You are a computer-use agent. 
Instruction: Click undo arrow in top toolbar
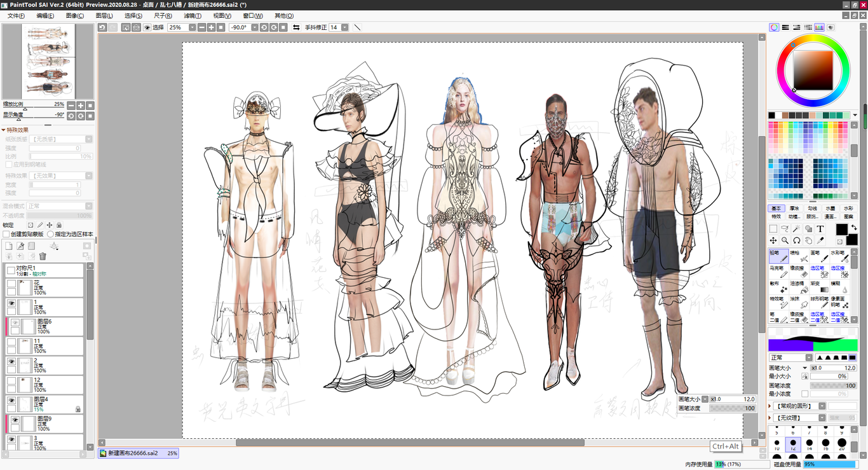click(x=102, y=27)
